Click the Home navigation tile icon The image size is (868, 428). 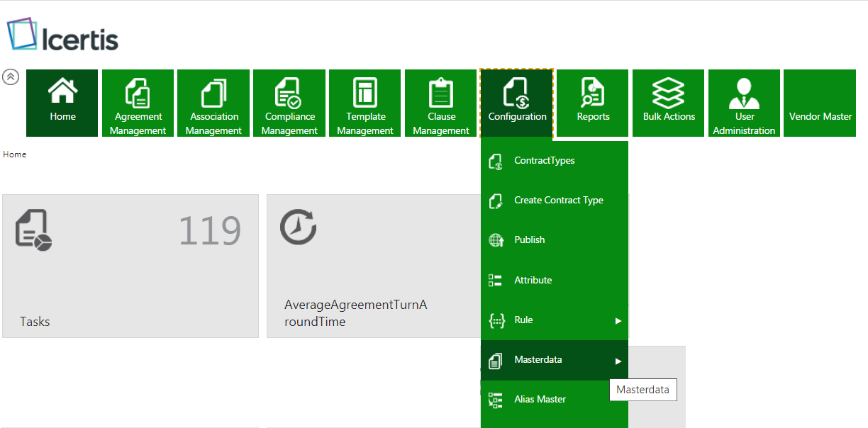62,92
